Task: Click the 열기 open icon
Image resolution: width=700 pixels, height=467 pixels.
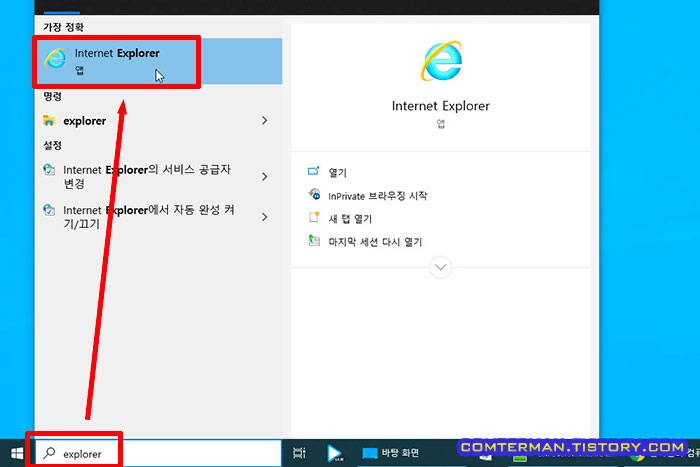Action: pos(313,171)
